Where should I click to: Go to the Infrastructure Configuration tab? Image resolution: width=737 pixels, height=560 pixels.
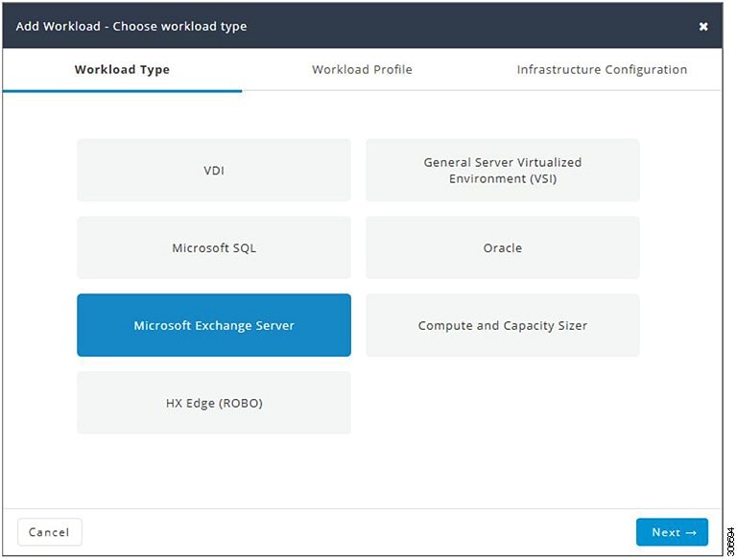pyautogui.click(x=602, y=70)
